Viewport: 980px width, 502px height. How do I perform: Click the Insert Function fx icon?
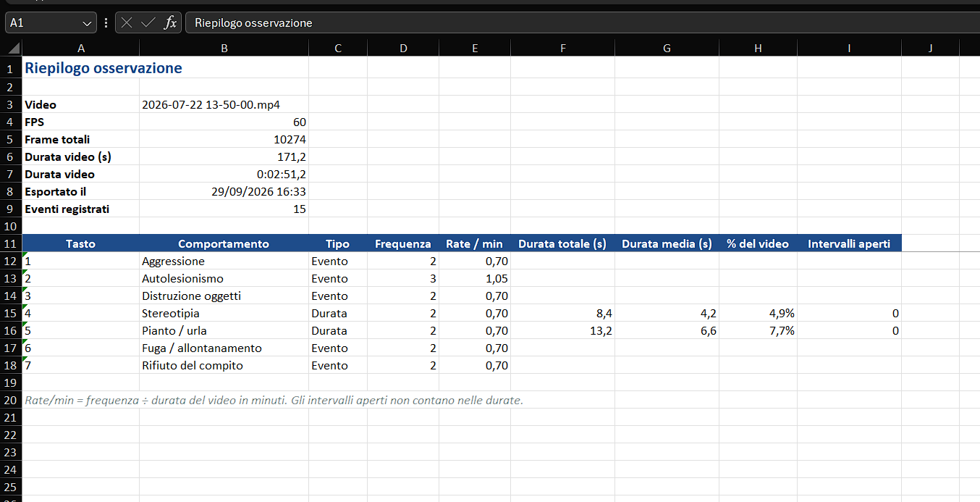(x=170, y=22)
